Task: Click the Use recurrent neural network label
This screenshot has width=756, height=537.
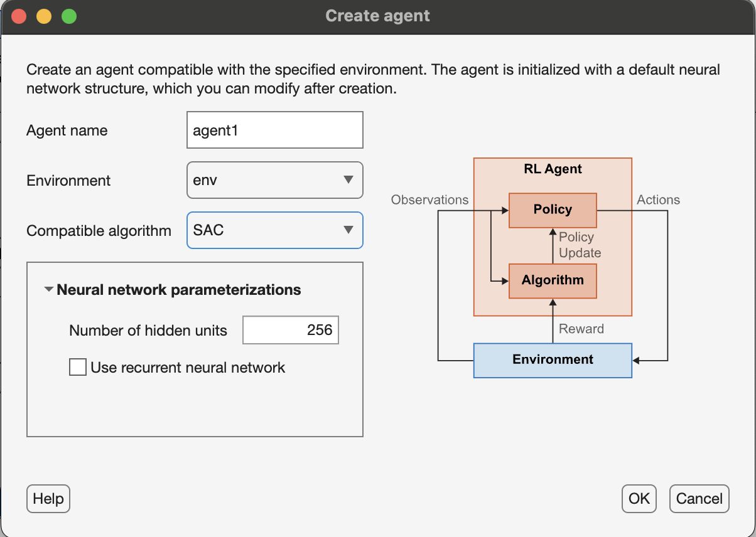Action: [188, 368]
